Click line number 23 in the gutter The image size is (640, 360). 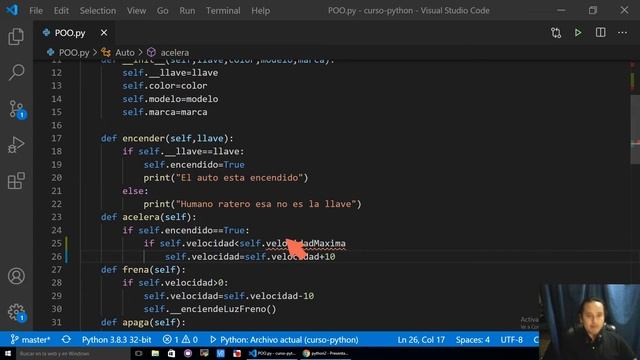pyautogui.click(x=57, y=217)
